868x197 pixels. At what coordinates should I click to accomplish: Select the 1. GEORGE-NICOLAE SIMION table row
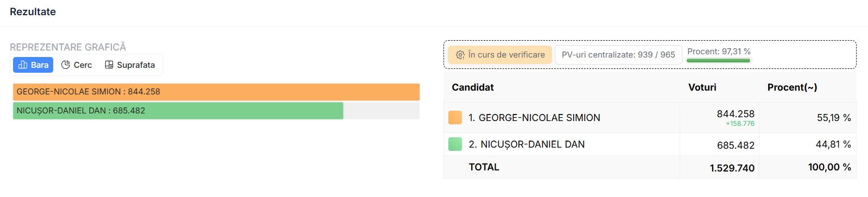point(650,118)
